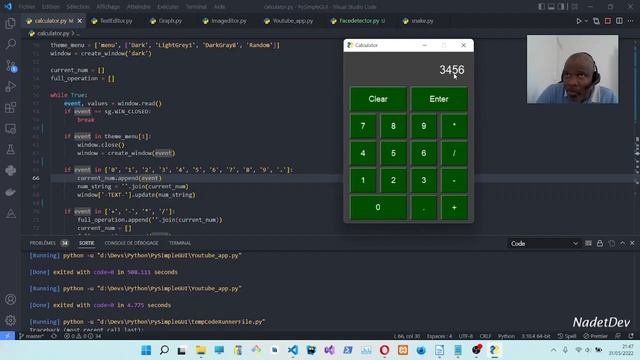Run the Python file with play button
The image size is (640, 360).
tap(578, 21)
